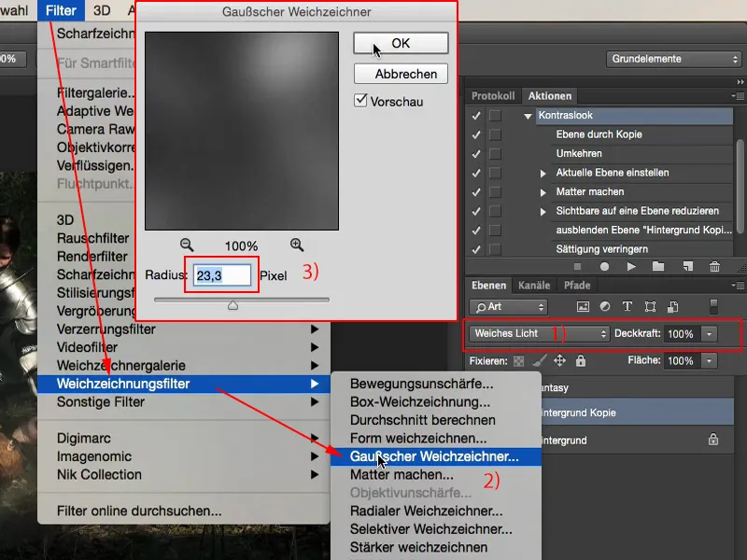This screenshot has height=560, width=747.
Task: Lock all with padlock beside Fixieren
Action: point(580,360)
